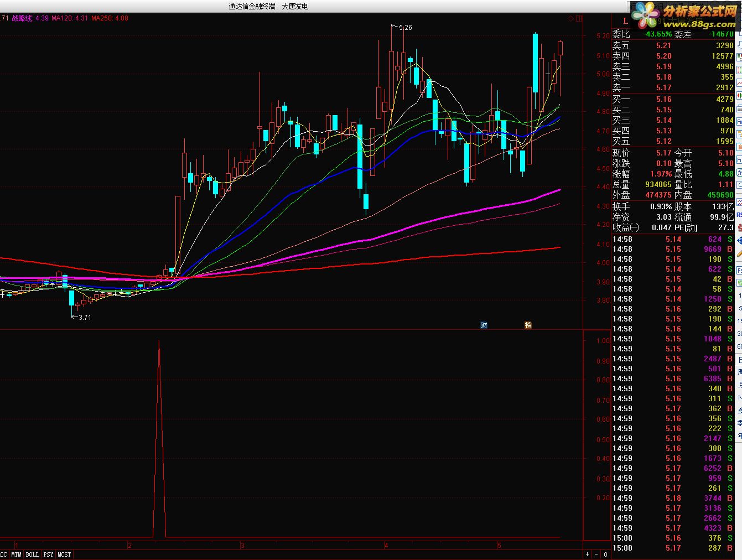Click the 涨幅 value 1.97%

tap(661, 174)
